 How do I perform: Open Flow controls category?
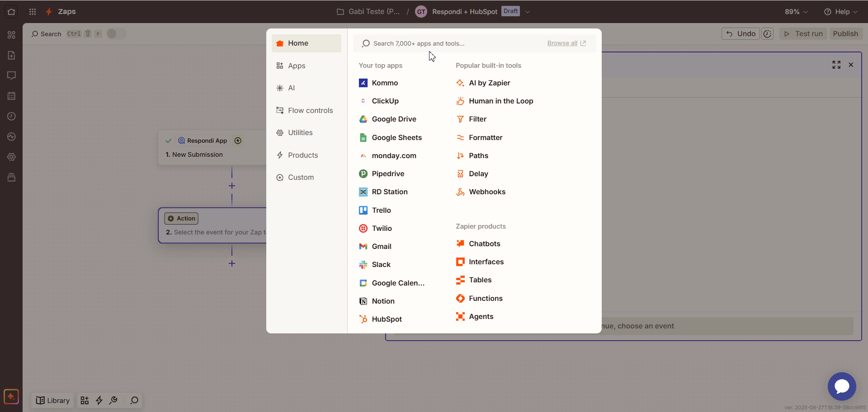pyautogui.click(x=306, y=111)
